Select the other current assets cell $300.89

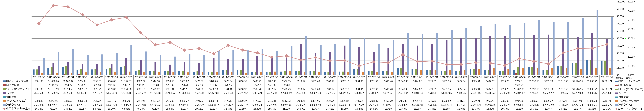(39, 101)
